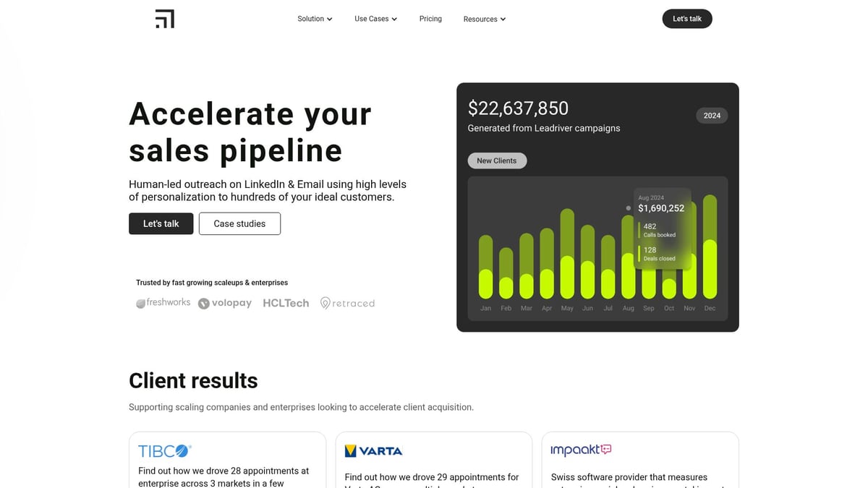Screen dimensions: 868x488
Task: Open the Use Cases dropdown
Action: [x=375, y=19]
